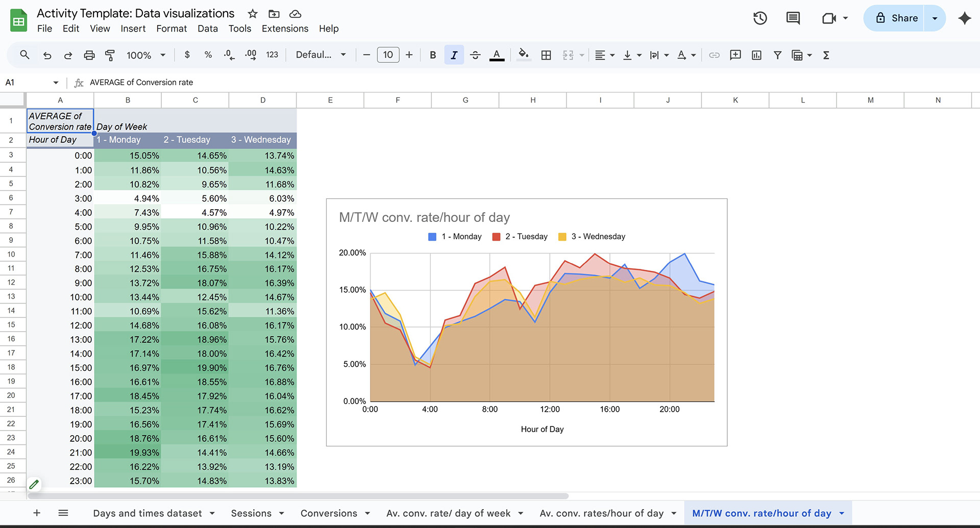This screenshot has width=980, height=528.
Task: Open the File menu
Action: (x=44, y=29)
